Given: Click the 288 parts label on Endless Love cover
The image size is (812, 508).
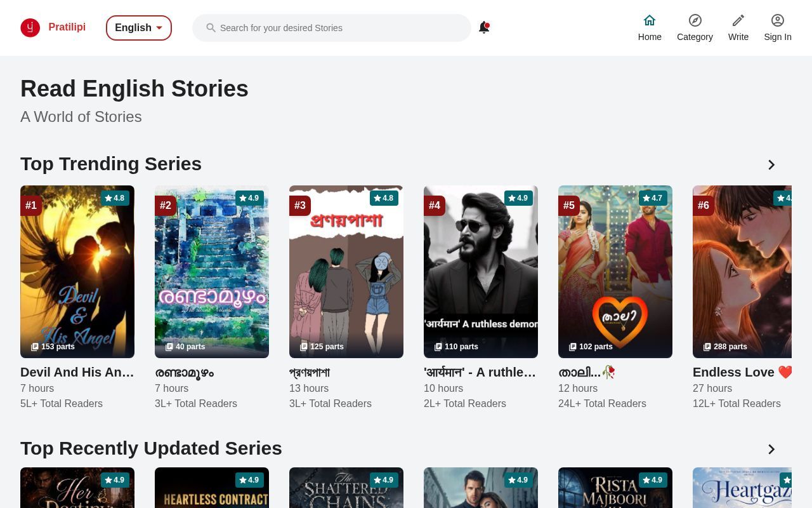Looking at the screenshot, I should [725, 347].
